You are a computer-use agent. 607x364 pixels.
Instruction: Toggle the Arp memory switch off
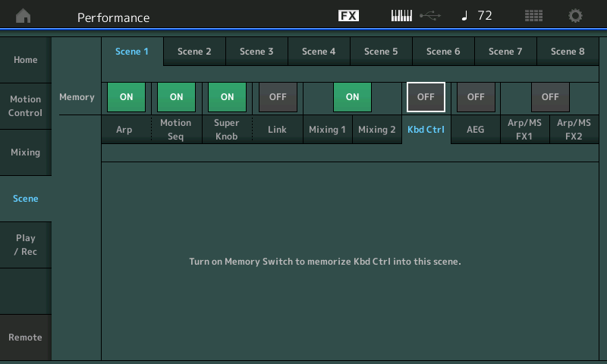click(x=126, y=97)
